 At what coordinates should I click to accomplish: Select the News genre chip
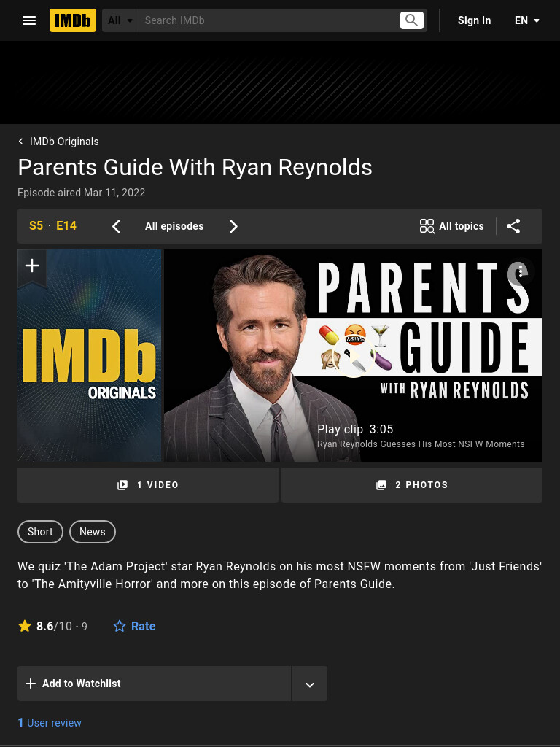(x=93, y=532)
